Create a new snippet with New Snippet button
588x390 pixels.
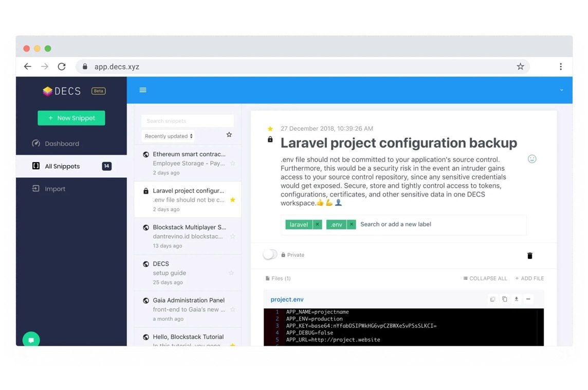click(x=71, y=118)
